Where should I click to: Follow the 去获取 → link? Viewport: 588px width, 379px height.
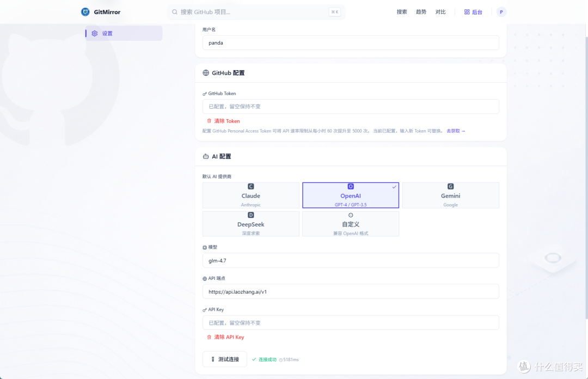tap(456, 131)
